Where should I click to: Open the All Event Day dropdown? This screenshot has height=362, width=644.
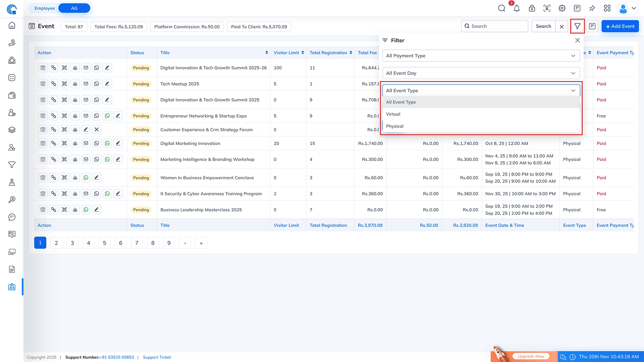(x=481, y=73)
